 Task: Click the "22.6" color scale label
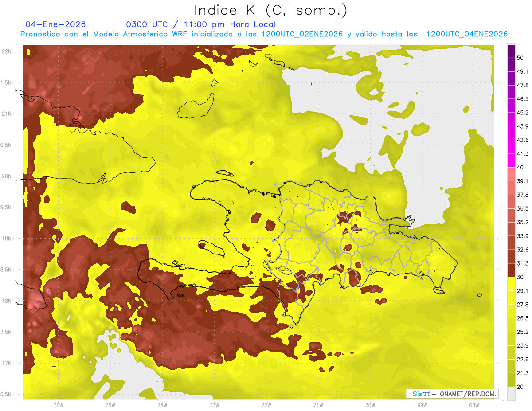tap(523, 359)
